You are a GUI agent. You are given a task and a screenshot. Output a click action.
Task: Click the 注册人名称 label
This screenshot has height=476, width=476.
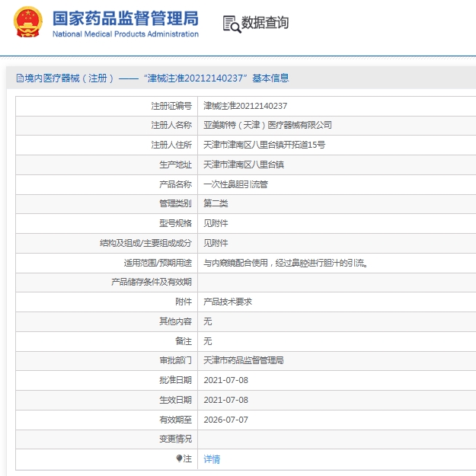[x=171, y=125]
